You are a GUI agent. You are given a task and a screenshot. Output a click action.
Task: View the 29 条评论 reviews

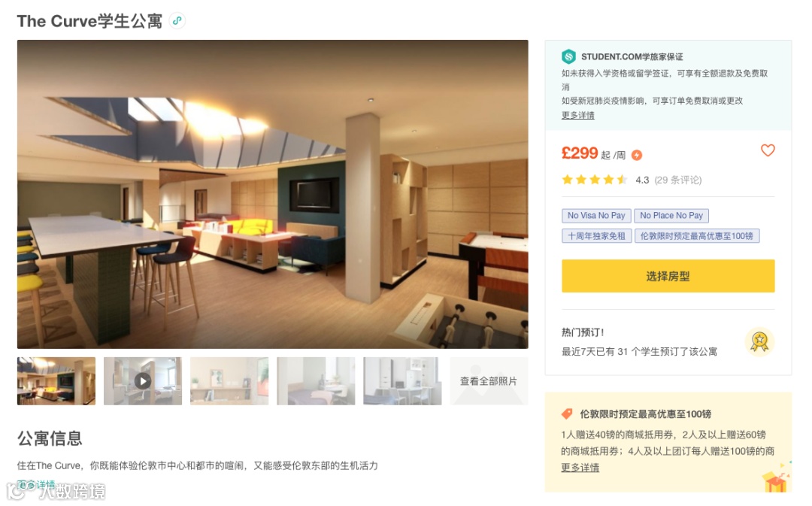tap(678, 180)
